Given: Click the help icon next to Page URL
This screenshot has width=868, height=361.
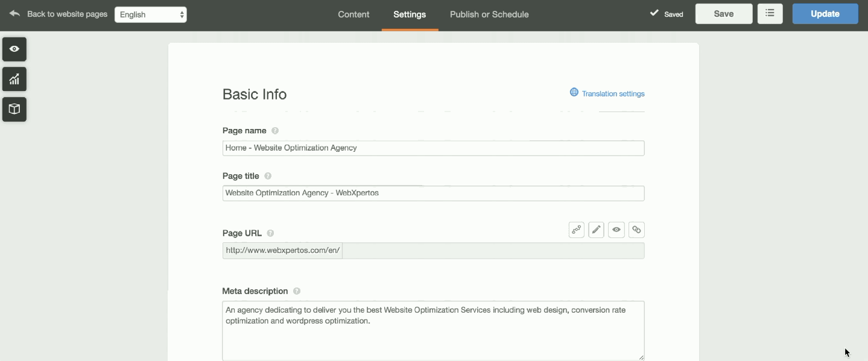Looking at the screenshot, I should pyautogui.click(x=270, y=233).
